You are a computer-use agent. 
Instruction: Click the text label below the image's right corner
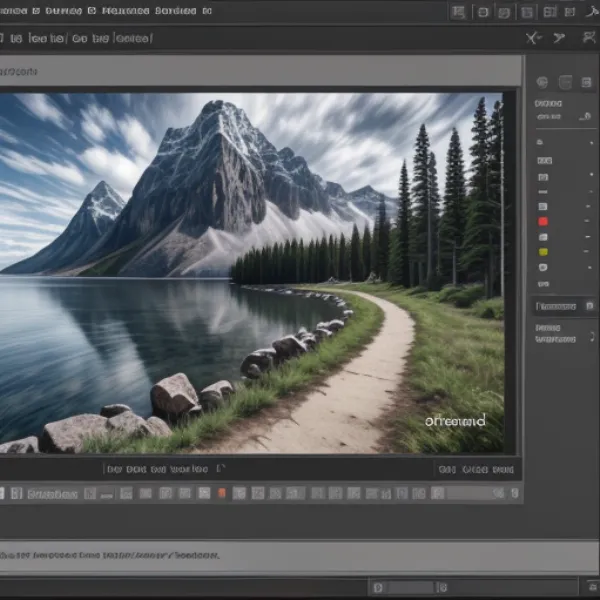pyautogui.click(x=476, y=468)
